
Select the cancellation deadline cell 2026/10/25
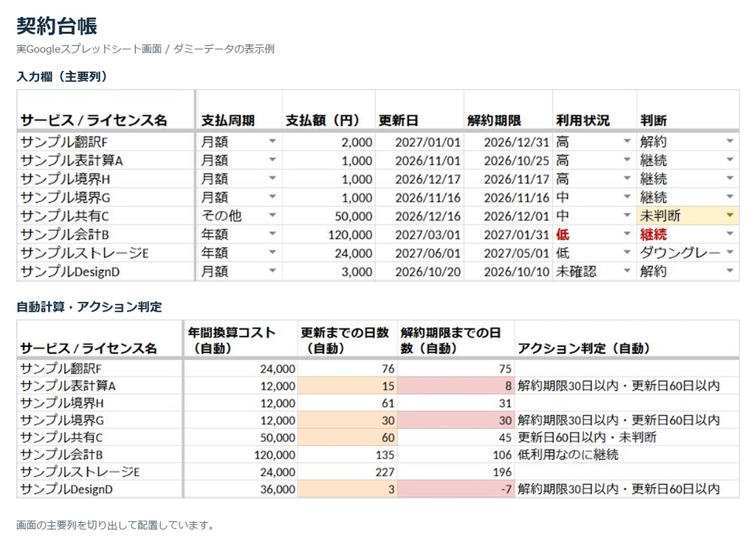[x=508, y=160]
